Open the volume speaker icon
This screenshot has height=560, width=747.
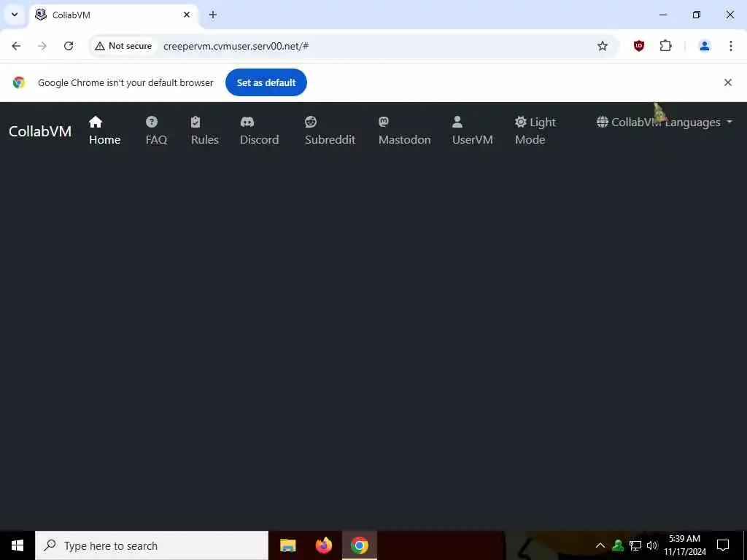(652, 545)
